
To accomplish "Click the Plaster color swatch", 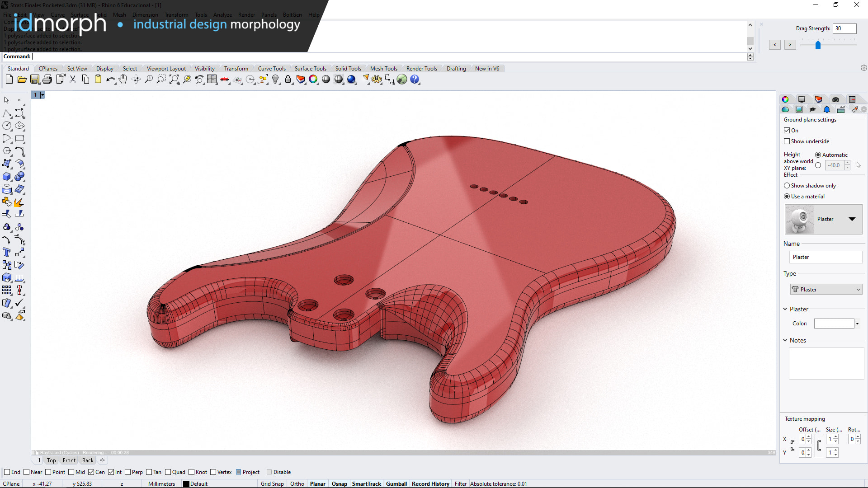I will point(834,324).
